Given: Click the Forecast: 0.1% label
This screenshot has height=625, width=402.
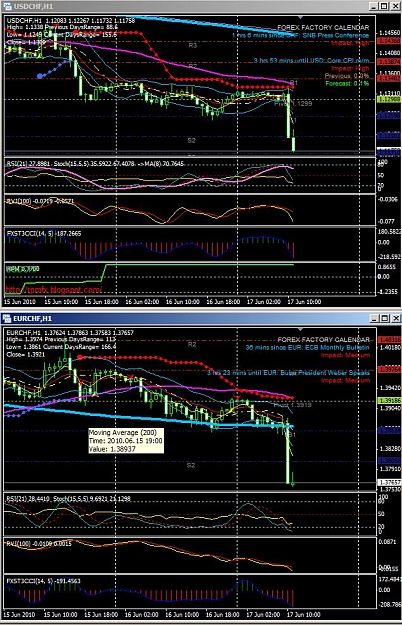Looking at the screenshot, I should coord(347,83).
